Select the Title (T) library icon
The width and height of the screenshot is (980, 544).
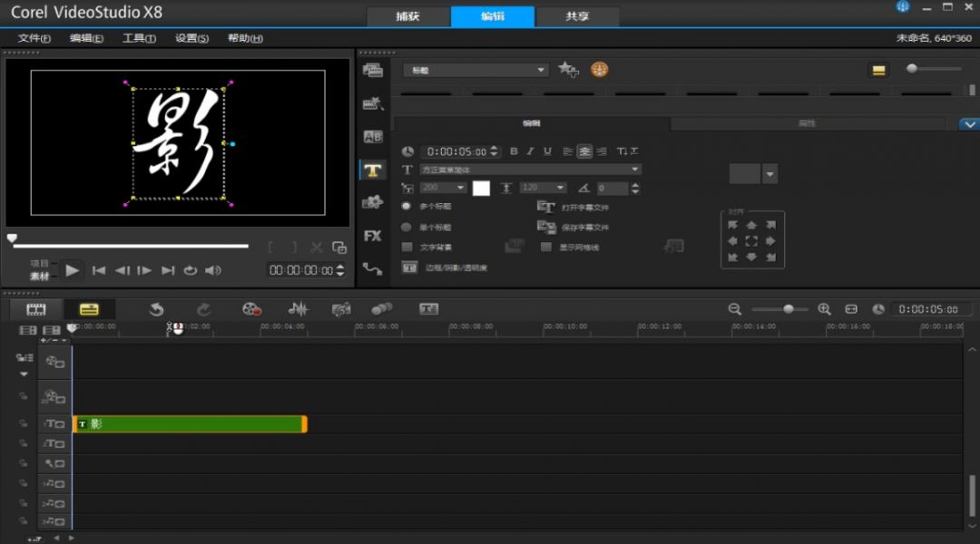(x=372, y=170)
